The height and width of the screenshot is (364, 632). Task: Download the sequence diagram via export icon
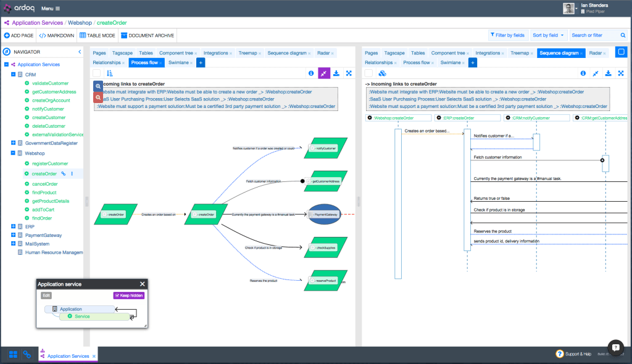(x=608, y=73)
